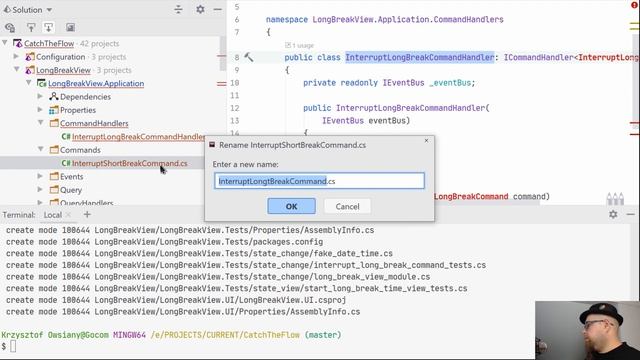Expand the Properties node
The width and height of the screenshot is (640, 360).
40,109
